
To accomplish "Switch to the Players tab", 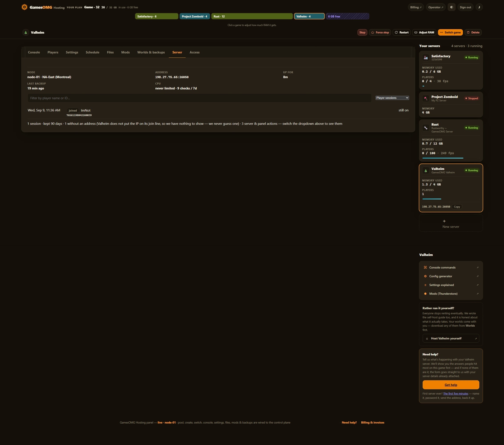I will tap(53, 52).
